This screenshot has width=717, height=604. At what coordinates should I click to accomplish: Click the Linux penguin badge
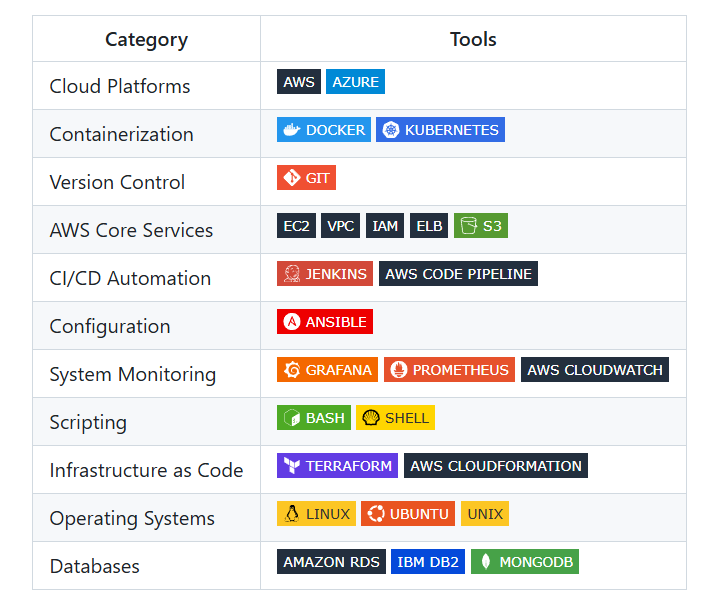pos(316,514)
